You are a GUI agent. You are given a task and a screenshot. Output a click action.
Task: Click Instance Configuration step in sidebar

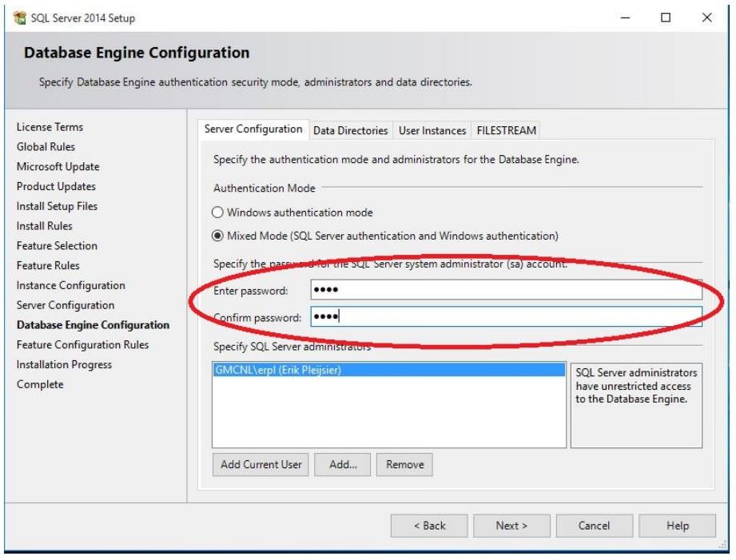point(71,285)
